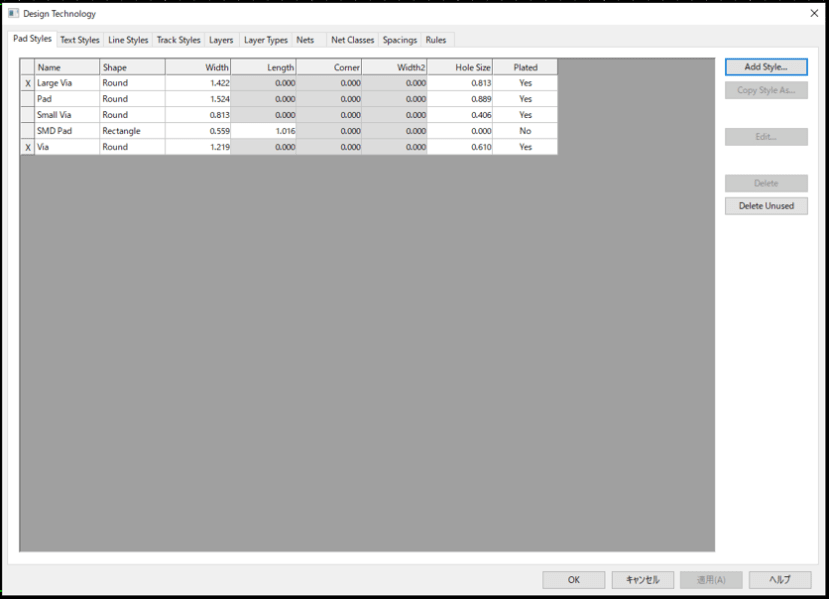Screen dimensions: 829x599
Task: Click the Edit... button
Action: pos(766,136)
